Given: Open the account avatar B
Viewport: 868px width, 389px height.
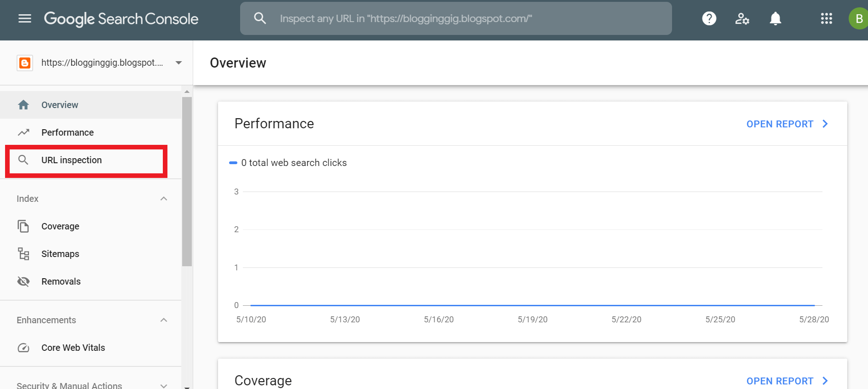Looking at the screenshot, I should 858,18.
